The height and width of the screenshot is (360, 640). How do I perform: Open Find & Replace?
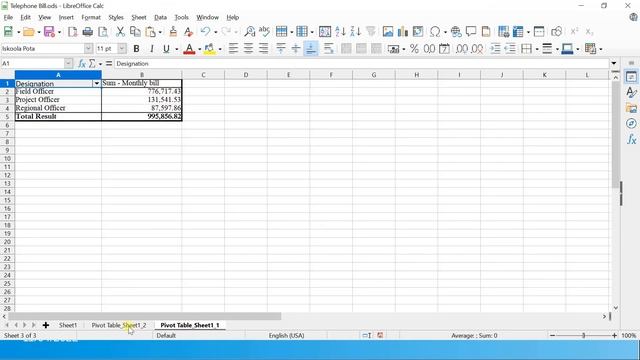pos(249,31)
